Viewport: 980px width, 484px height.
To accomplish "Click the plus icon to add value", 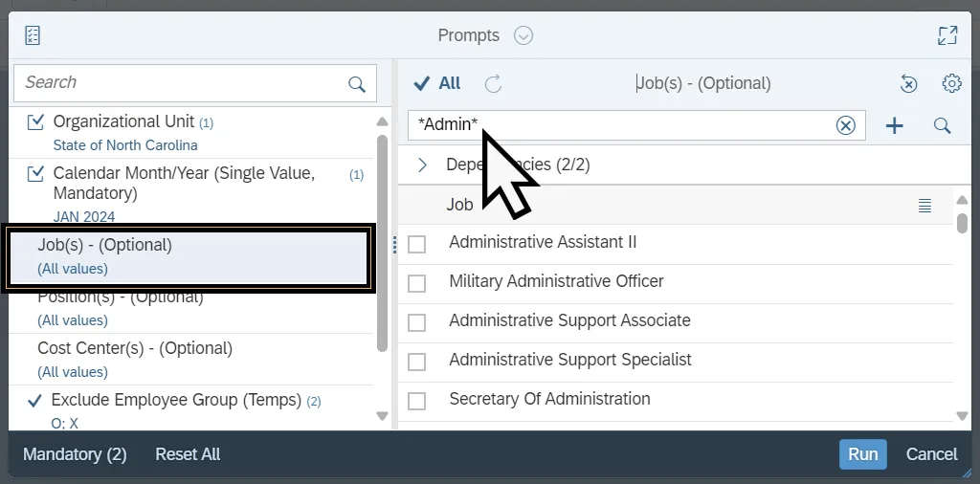I will click(894, 125).
